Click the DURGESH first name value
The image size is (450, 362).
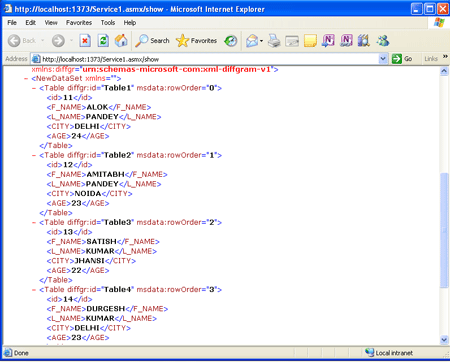[106, 309]
